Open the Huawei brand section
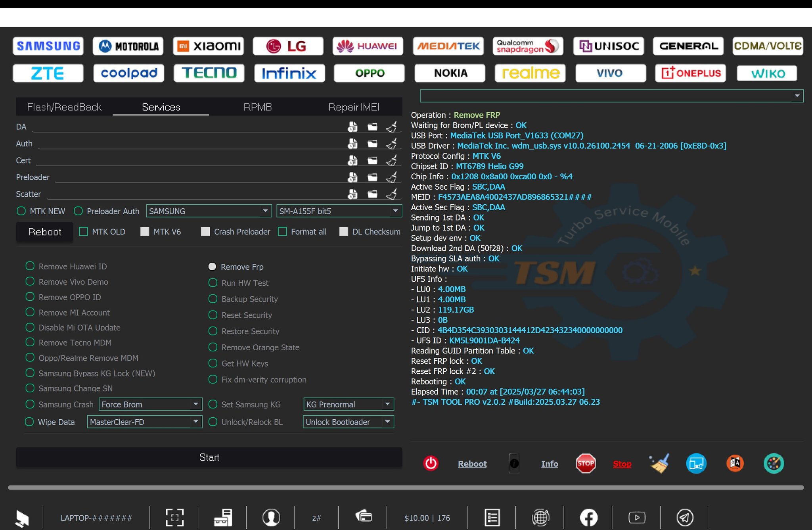The width and height of the screenshot is (812, 530). tap(368, 46)
